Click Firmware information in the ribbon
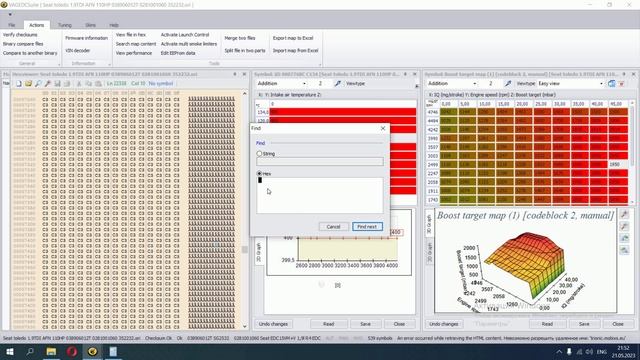The image size is (640, 360). [x=87, y=38]
